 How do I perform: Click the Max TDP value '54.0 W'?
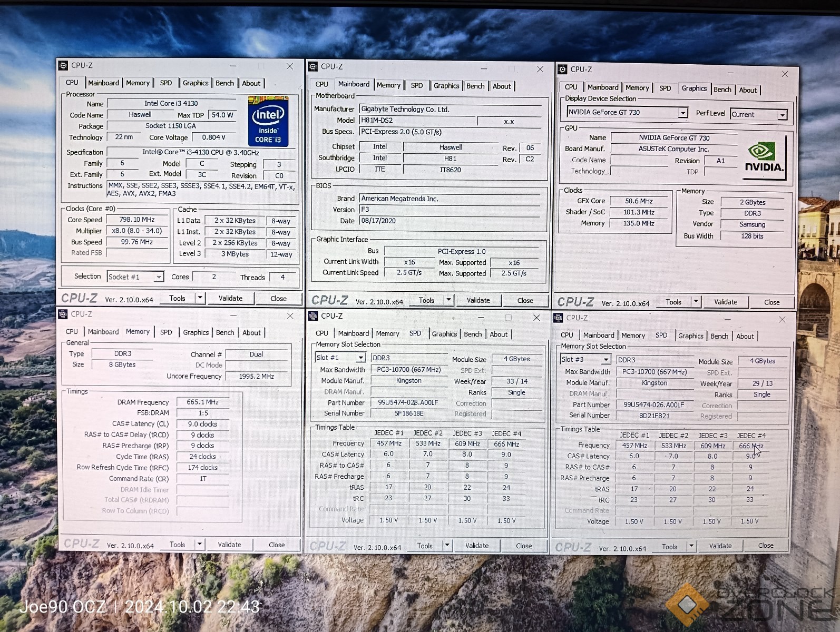coord(222,115)
